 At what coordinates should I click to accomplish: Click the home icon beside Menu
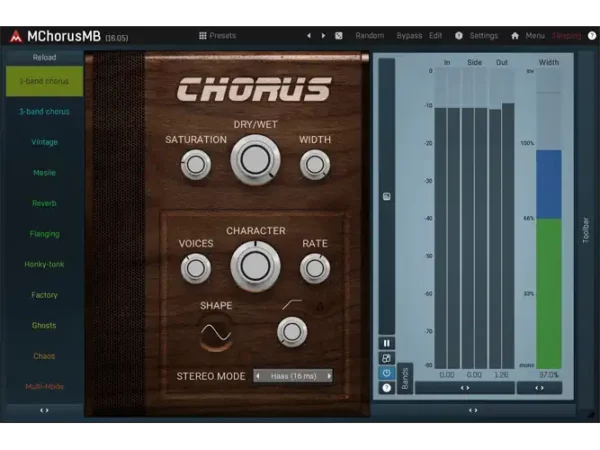[515, 36]
